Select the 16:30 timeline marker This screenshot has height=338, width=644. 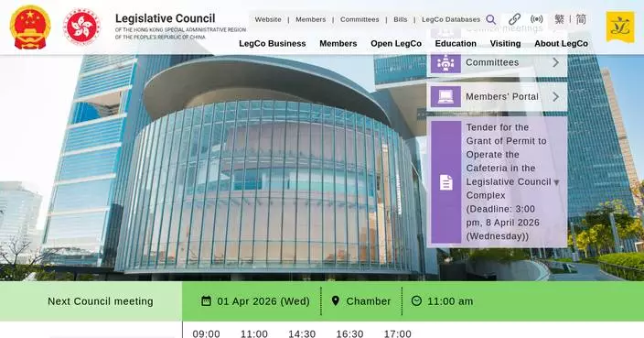click(x=349, y=333)
